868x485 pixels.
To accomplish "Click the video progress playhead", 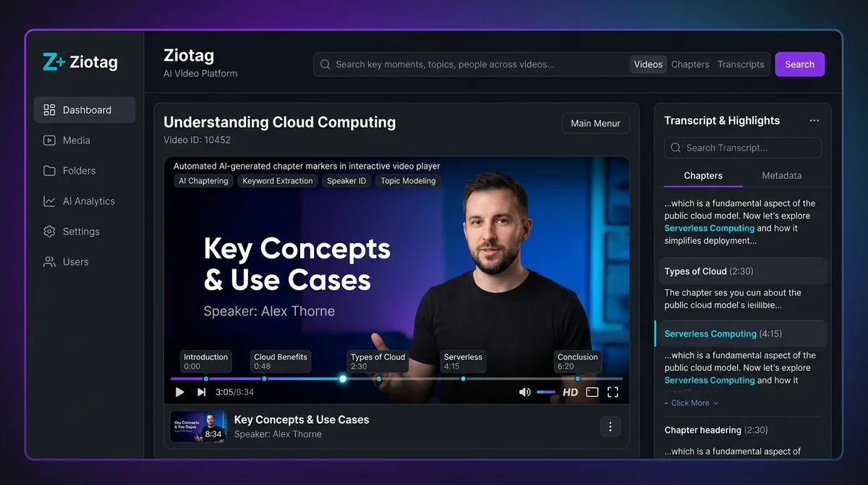I will point(343,379).
